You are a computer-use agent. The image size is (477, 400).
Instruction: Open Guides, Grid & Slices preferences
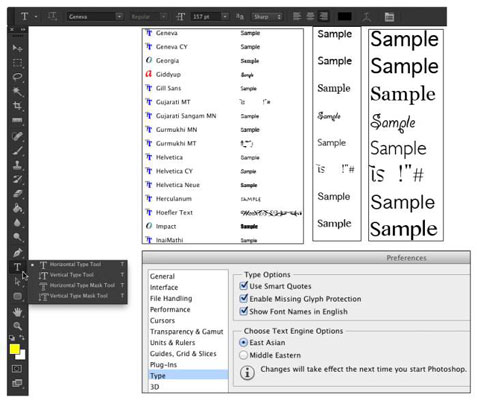coord(183,353)
